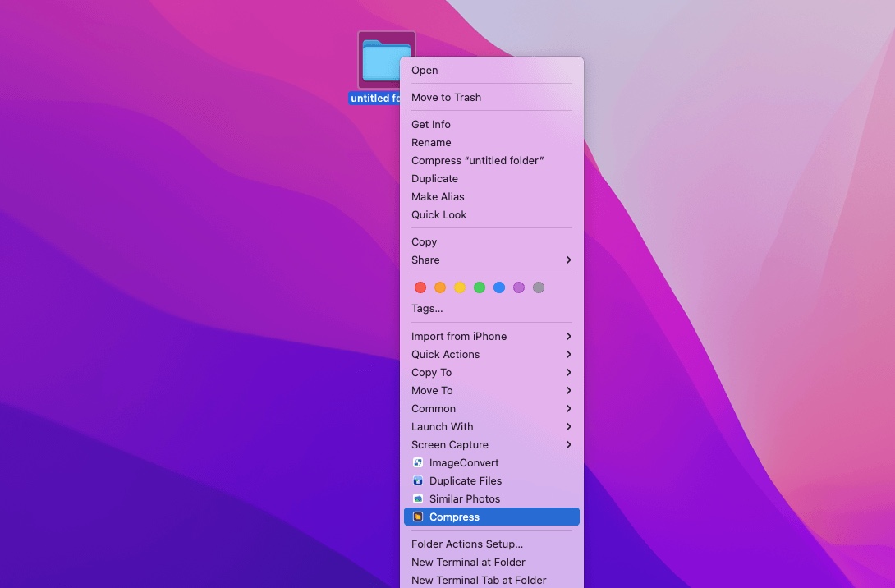Launch Folder Actions Setup
The image size is (895, 588).
(x=466, y=544)
